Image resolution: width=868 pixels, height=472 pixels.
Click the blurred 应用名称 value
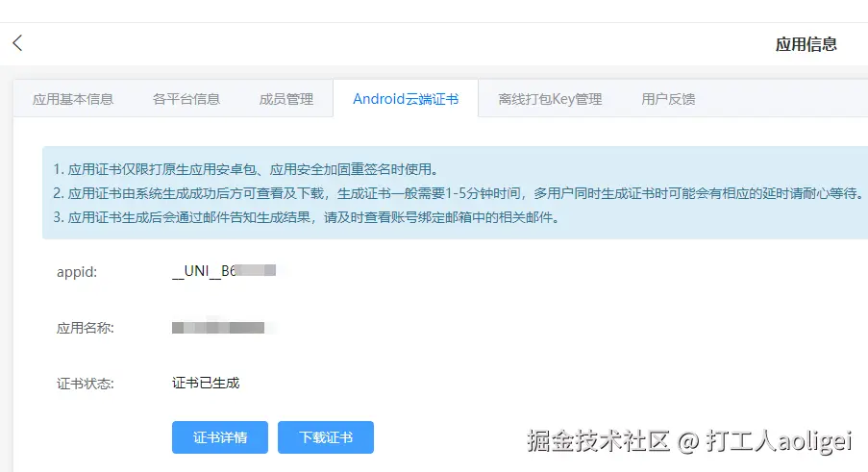pyautogui.click(x=218, y=328)
